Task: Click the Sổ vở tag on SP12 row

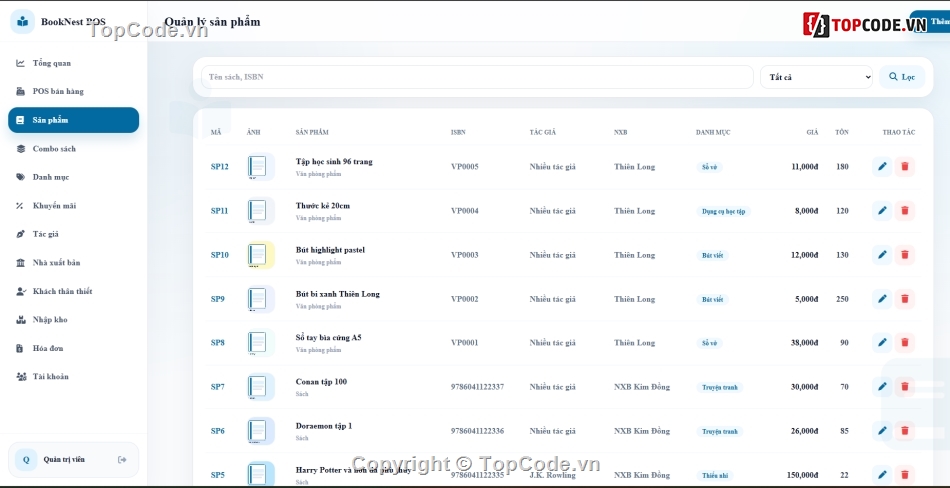Action: [709, 167]
